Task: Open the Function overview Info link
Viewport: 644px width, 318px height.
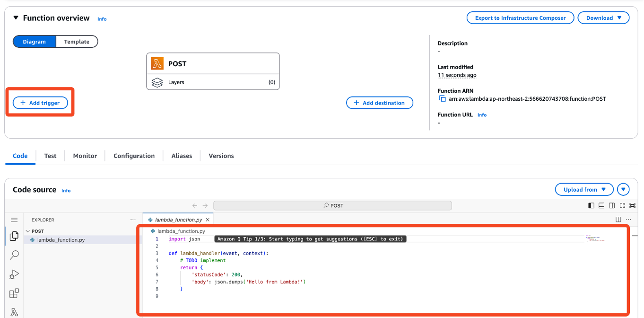Action: coord(102,19)
